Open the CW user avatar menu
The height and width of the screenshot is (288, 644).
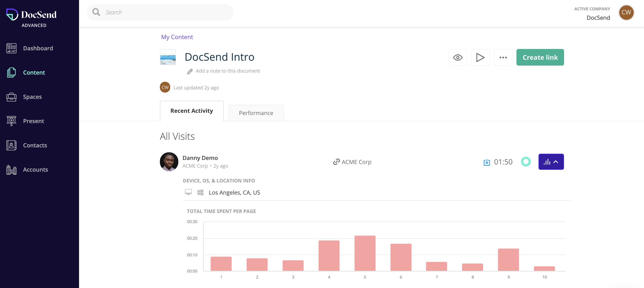coord(626,12)
